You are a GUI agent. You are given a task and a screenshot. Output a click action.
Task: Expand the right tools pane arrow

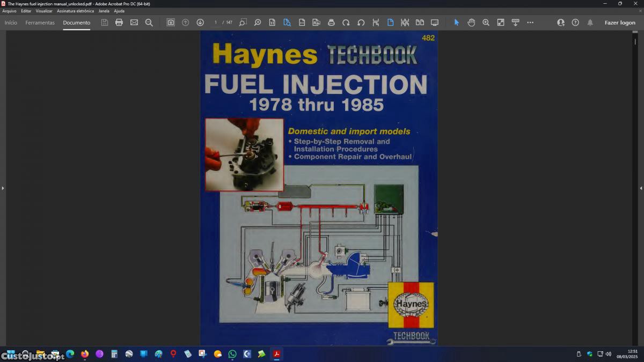pos(641,188)
